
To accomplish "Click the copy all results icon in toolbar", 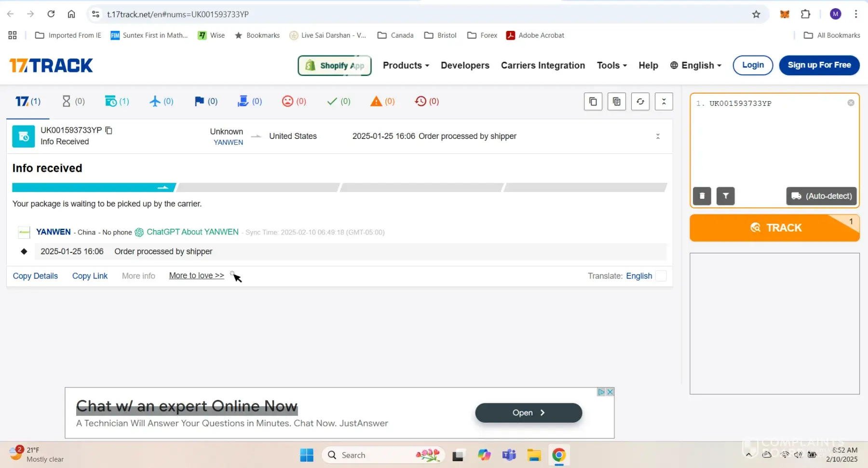I will click(x=593, y=102).
